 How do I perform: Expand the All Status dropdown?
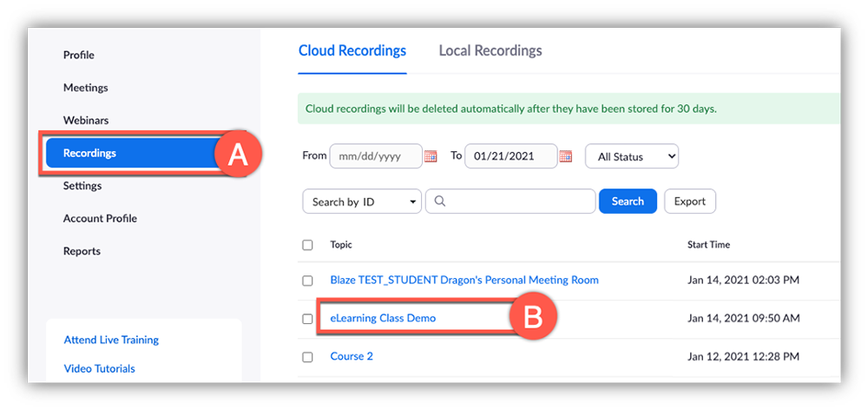point(632,157)
